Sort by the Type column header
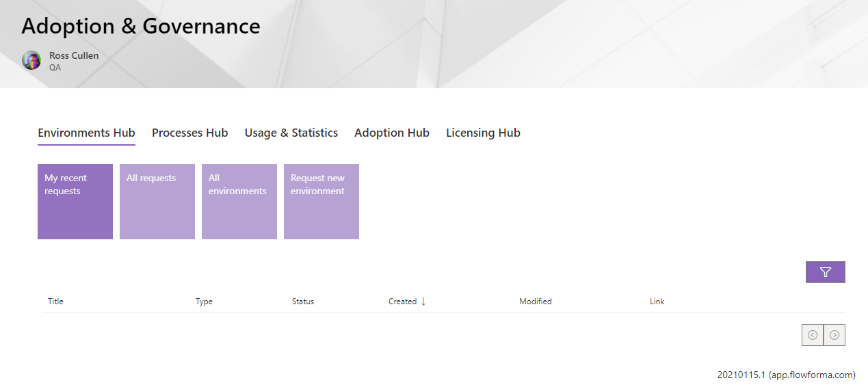This screenshot has width=868, height=389. (204, 301)
